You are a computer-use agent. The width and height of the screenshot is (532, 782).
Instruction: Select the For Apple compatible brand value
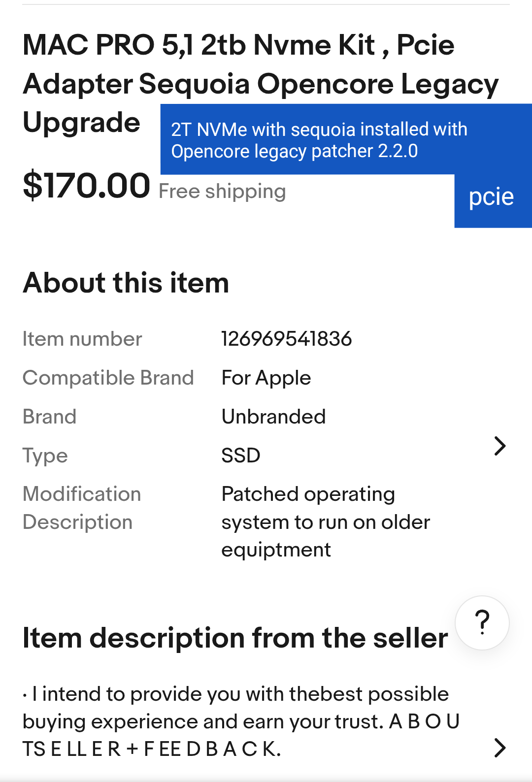(x=266, y=378)
